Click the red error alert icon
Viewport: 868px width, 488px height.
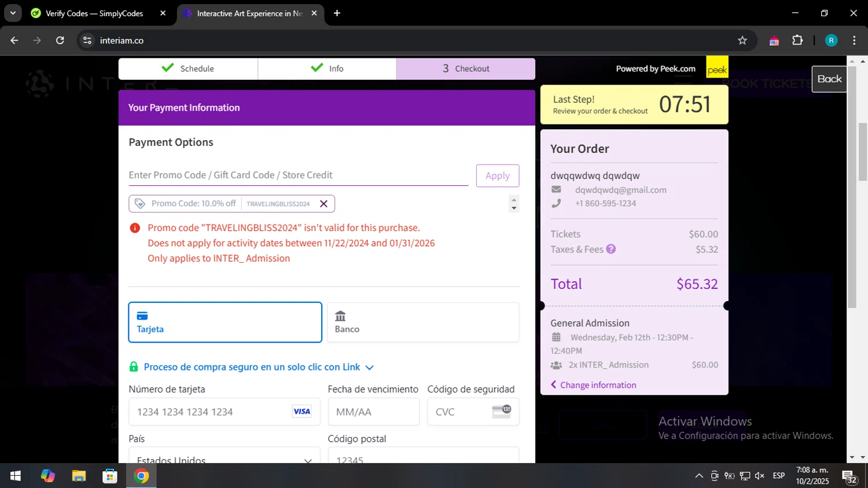pyautogui.click(x=135, y=228)
